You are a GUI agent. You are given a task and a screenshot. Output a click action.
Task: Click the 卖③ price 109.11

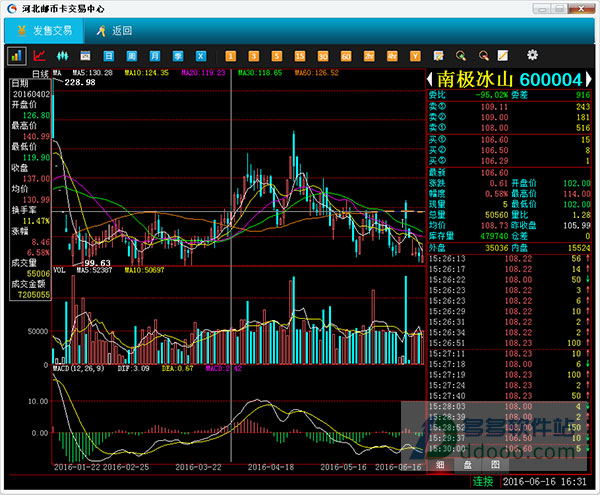pos(494,107)
